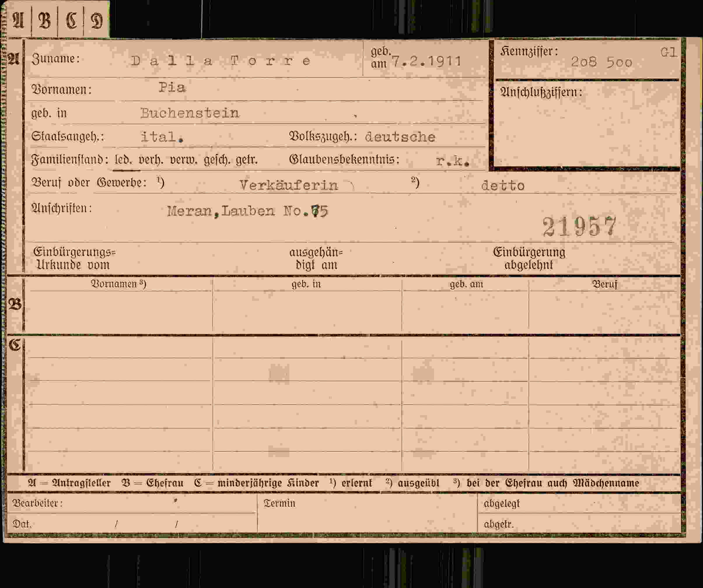Click the occupation 'Verkäuferin'
This screenshot has height=588, width=703.
pos(289,185)
